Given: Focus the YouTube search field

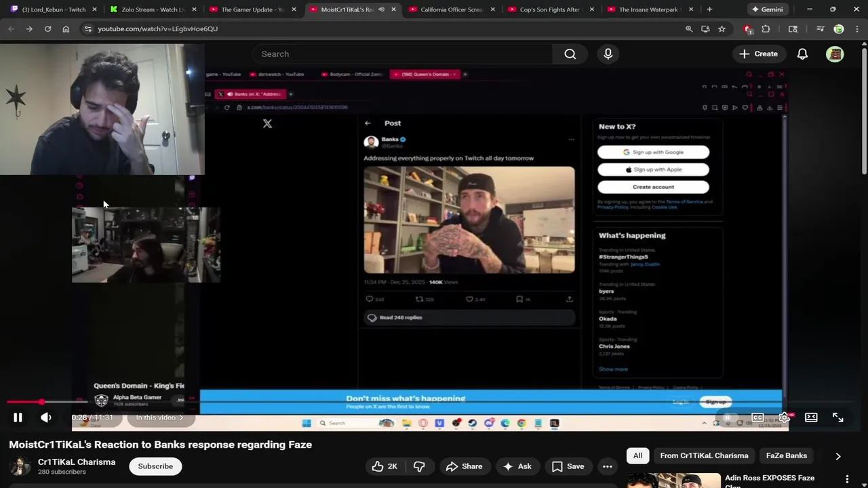Looking at the screenshot, I should (x=402, y=54).
